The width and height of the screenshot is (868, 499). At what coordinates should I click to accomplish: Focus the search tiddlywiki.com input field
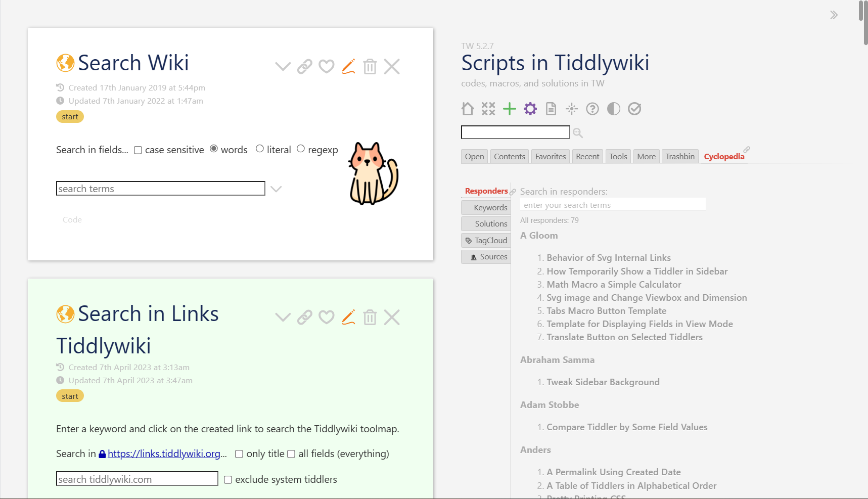(x=137, y=479)
